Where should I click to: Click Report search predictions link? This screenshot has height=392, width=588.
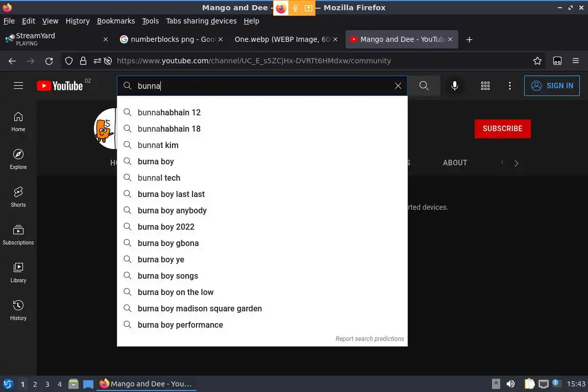click(370, 339)
